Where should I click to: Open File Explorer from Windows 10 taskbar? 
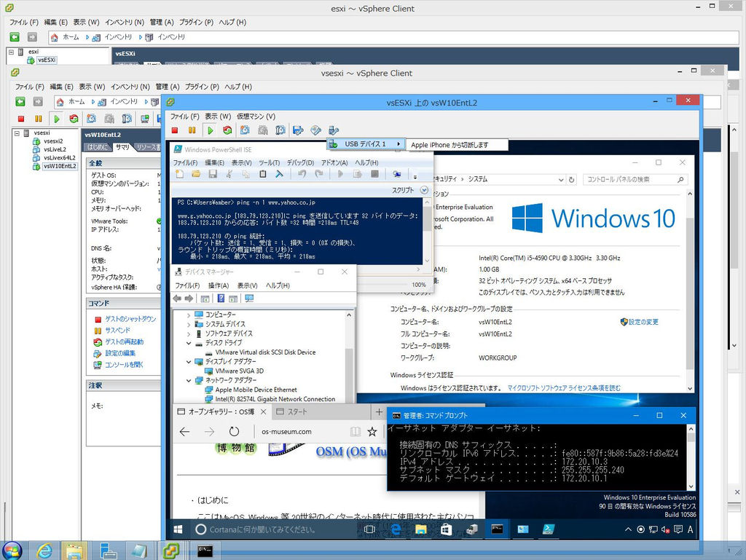420,529
